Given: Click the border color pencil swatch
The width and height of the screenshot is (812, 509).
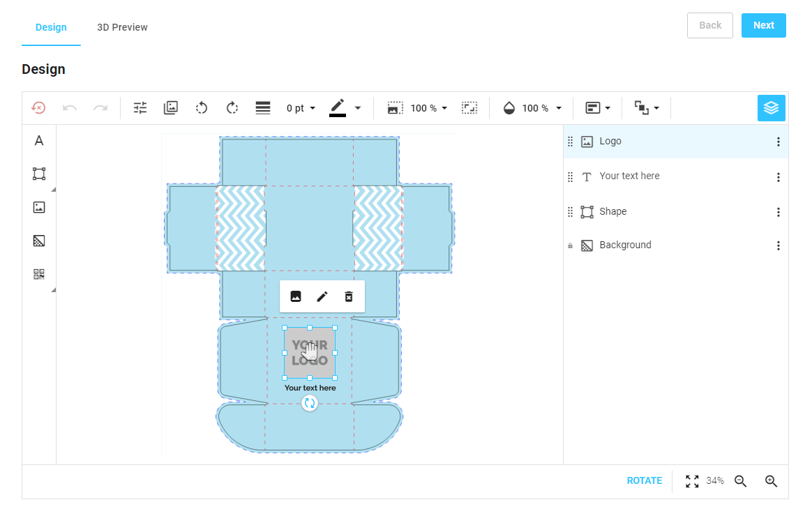Looking at the screenshot, I should coord(338,107).
